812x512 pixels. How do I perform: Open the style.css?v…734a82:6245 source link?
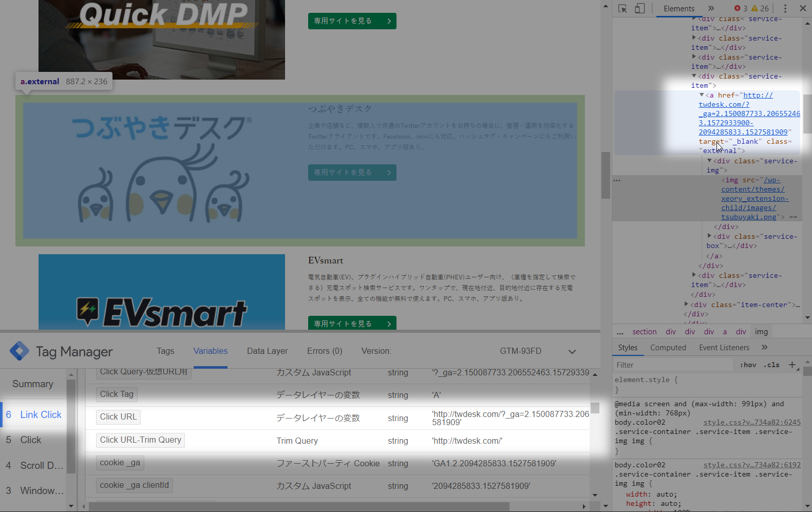click(x=752, y=423)
